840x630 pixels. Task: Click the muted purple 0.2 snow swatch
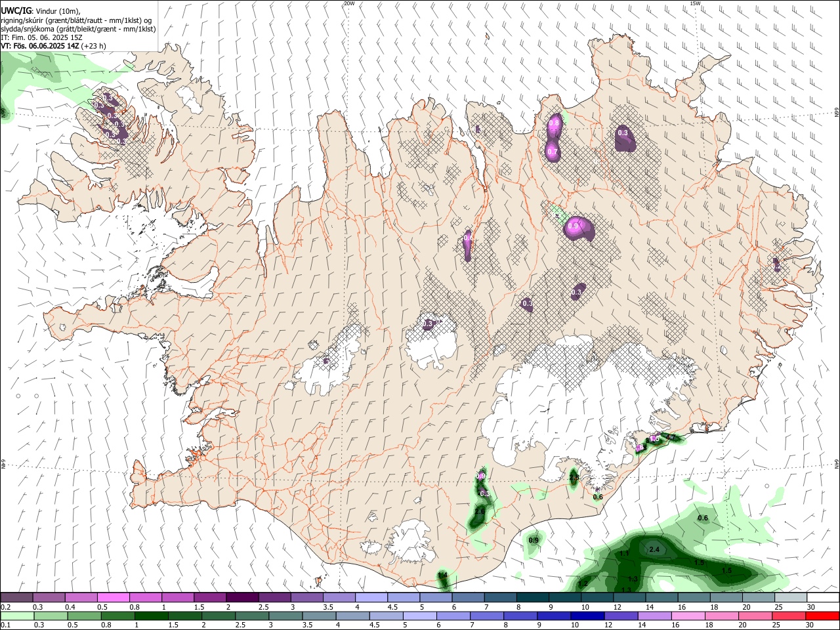[16, 598]
